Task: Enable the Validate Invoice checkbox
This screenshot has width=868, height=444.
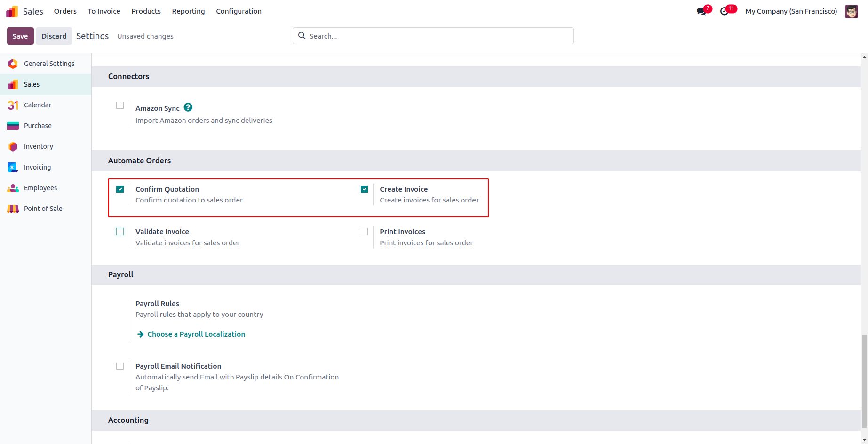Action: click(x=120, y=232)
